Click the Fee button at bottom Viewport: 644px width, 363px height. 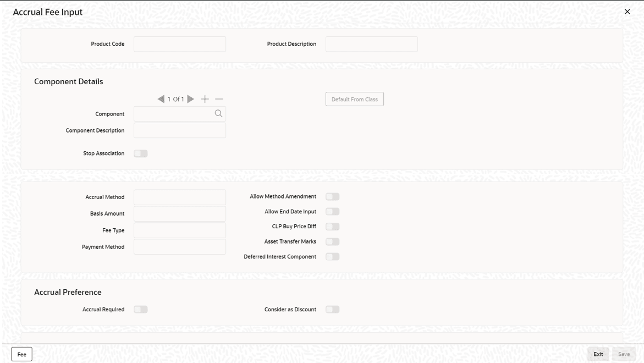22,354
